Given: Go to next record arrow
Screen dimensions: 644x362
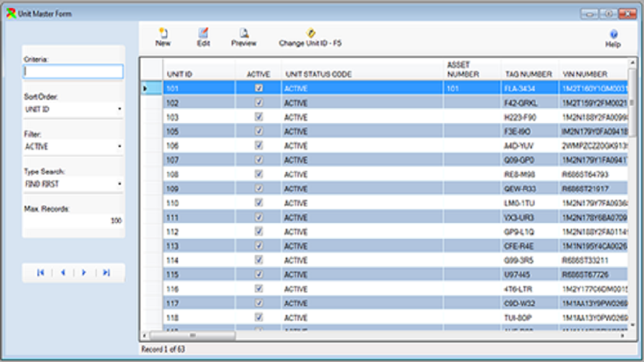Looking at the screenshot, I should point(84,272).
